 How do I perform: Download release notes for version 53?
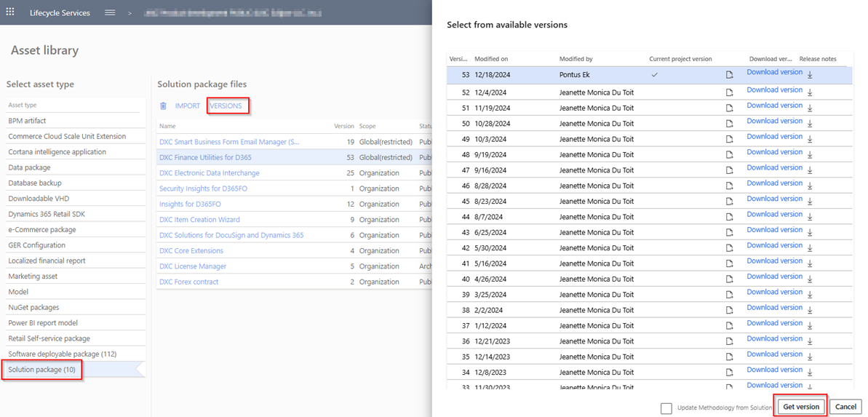point(810,75)
